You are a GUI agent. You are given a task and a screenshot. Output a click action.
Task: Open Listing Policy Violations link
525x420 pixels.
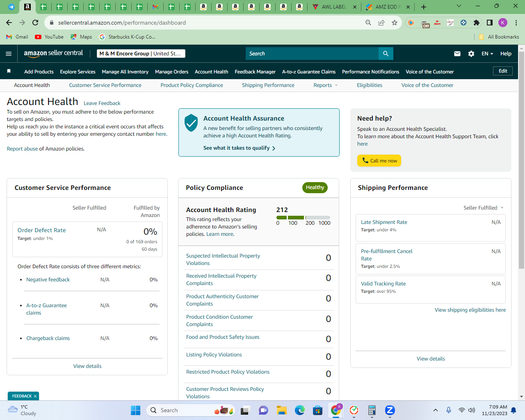pos(214,355)
